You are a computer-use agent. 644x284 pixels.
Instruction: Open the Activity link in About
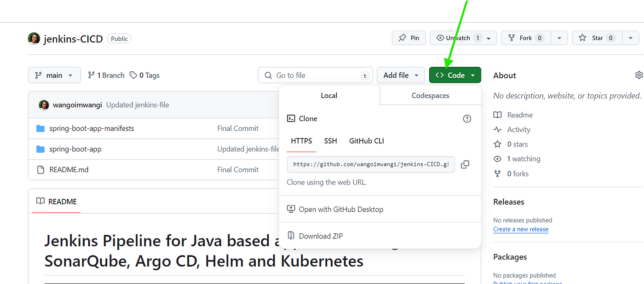pyautogui.click(x=519, y=129)
